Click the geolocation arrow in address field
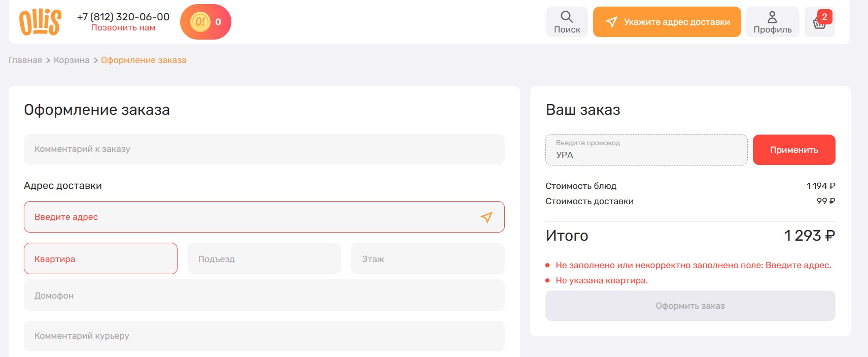The image size is (868, 357). pos(487,217)
